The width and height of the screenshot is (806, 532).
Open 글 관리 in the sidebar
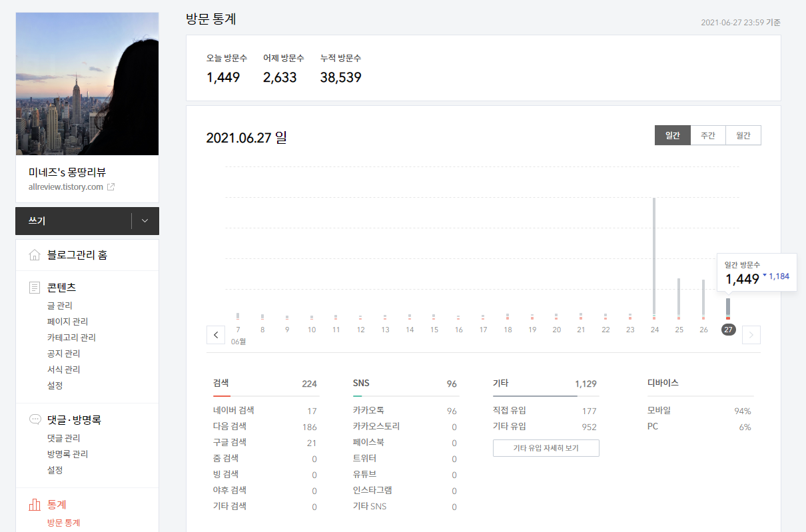click(59, 306)
